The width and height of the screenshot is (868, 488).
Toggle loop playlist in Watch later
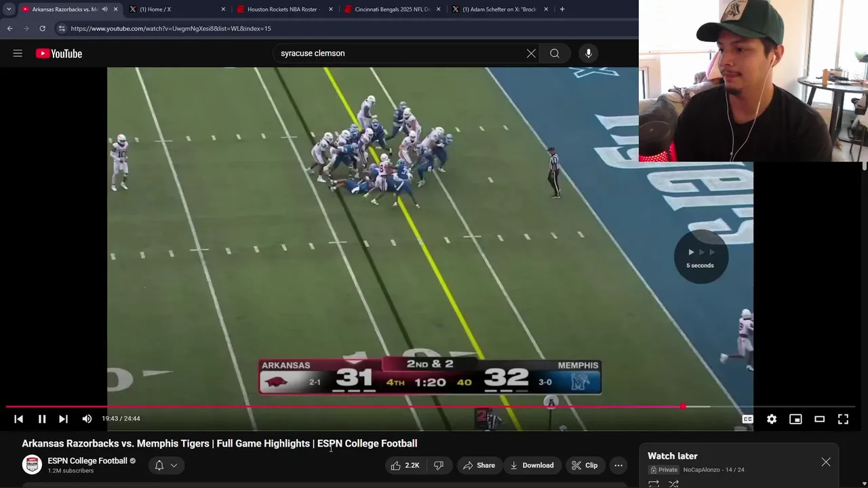tap(654, 484)
